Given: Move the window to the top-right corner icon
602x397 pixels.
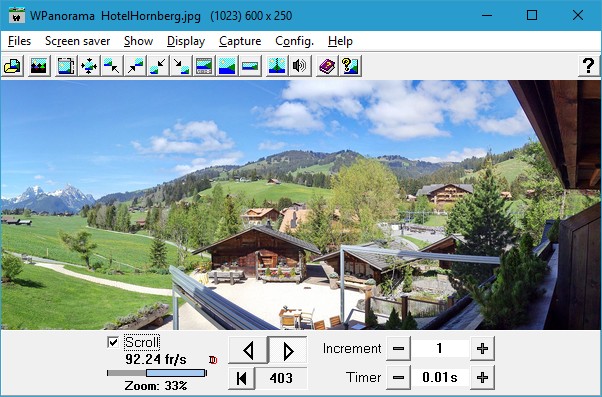Looking at the screenshot, I should click(x=135, y=66).
